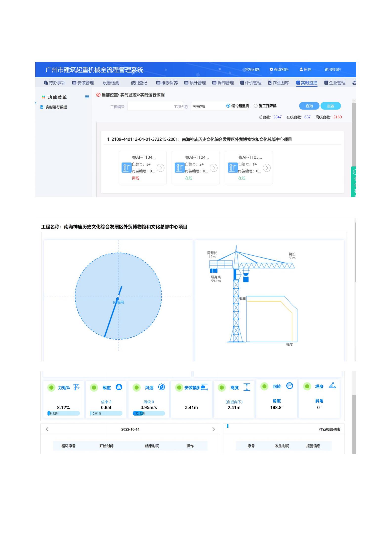
Task: Click the 风速 wind speed icon
Action: [x=162, y=387]
